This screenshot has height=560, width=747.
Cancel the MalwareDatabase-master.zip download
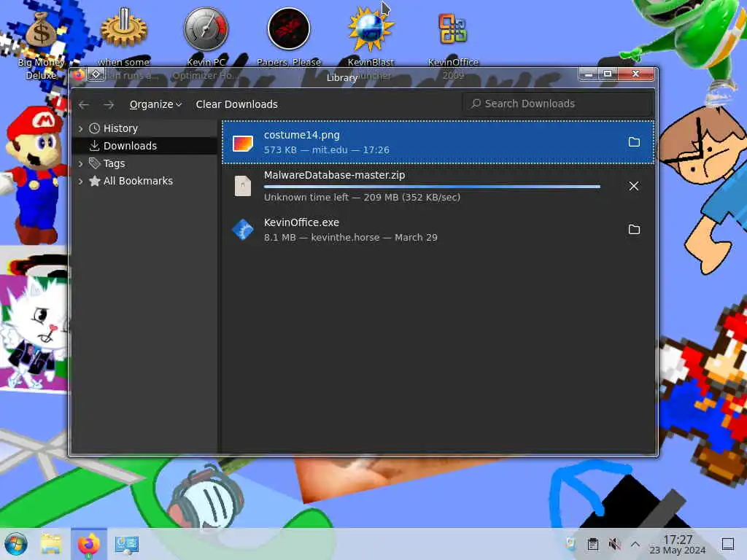coord(634,186)
